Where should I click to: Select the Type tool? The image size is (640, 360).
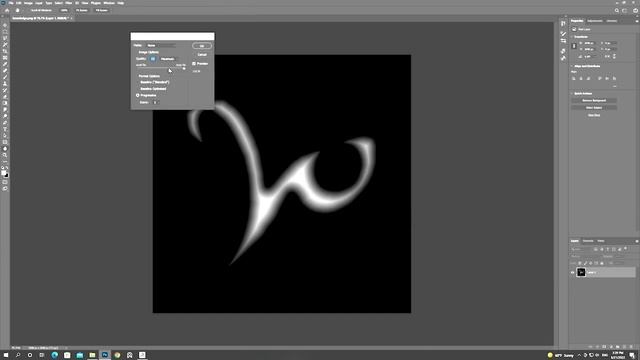[5, 129]
